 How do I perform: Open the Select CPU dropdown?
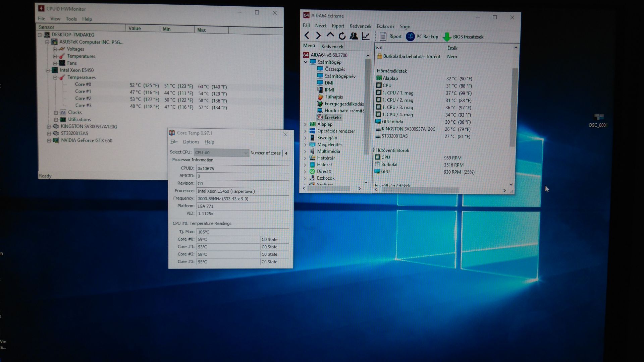point(221,153)
